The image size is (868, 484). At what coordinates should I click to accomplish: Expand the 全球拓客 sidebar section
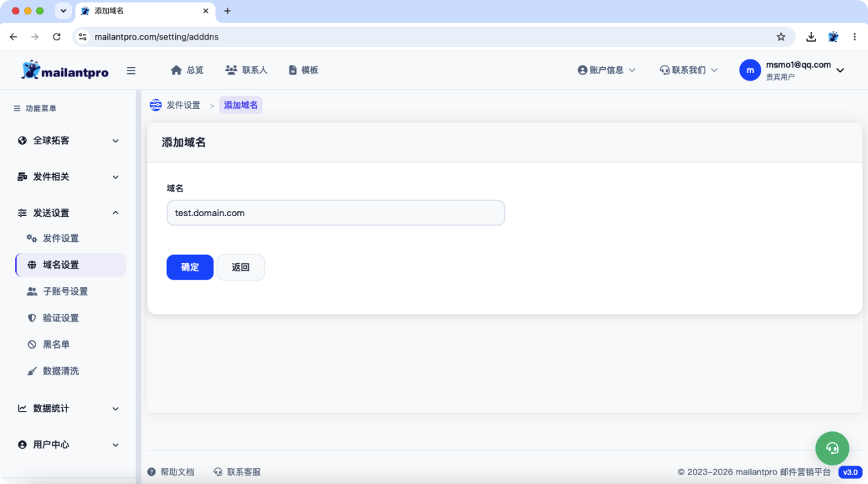point(68,141)
